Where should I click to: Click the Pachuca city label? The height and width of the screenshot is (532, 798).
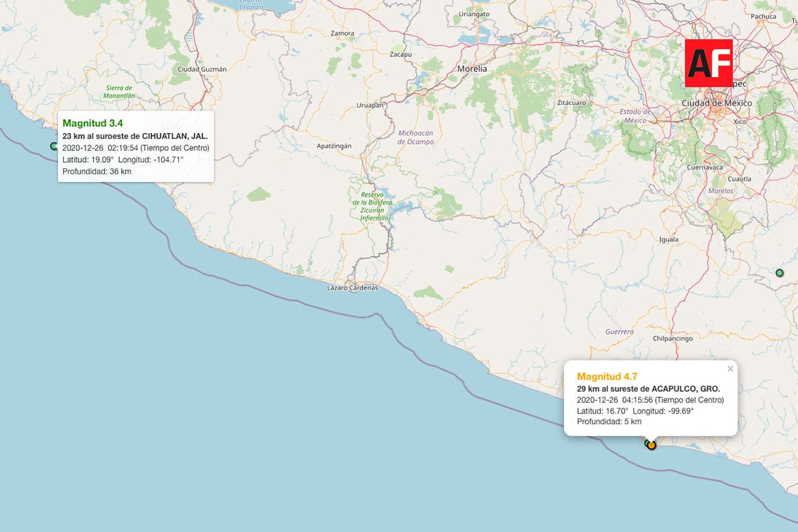[x=763, y=17]
